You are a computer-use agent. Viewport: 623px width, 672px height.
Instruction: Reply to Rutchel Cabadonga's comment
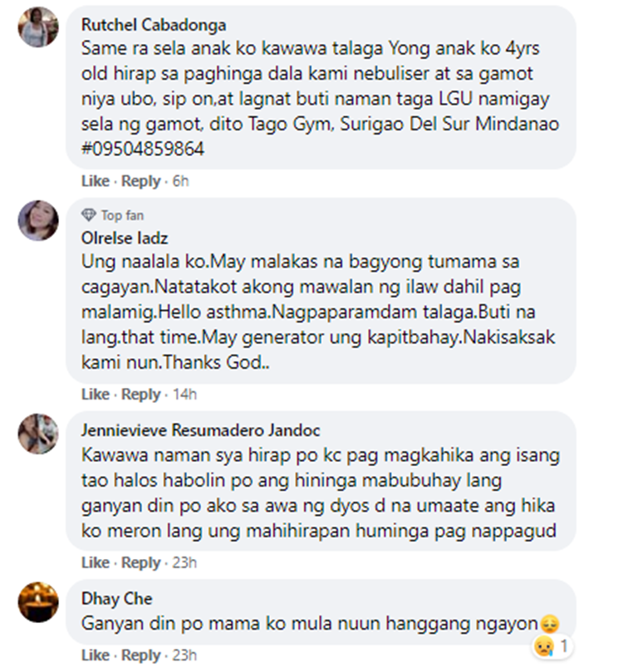pyautogui.click(x=141, y=181)
